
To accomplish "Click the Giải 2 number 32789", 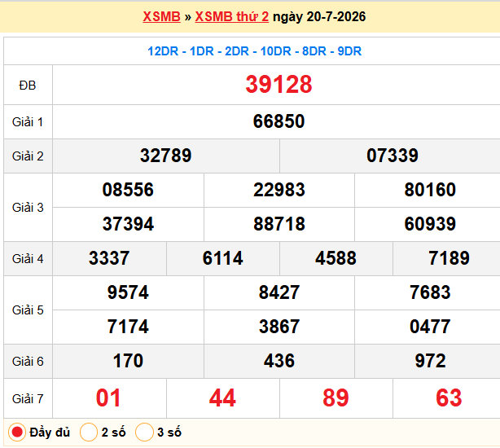I will (x=166, y=156).
